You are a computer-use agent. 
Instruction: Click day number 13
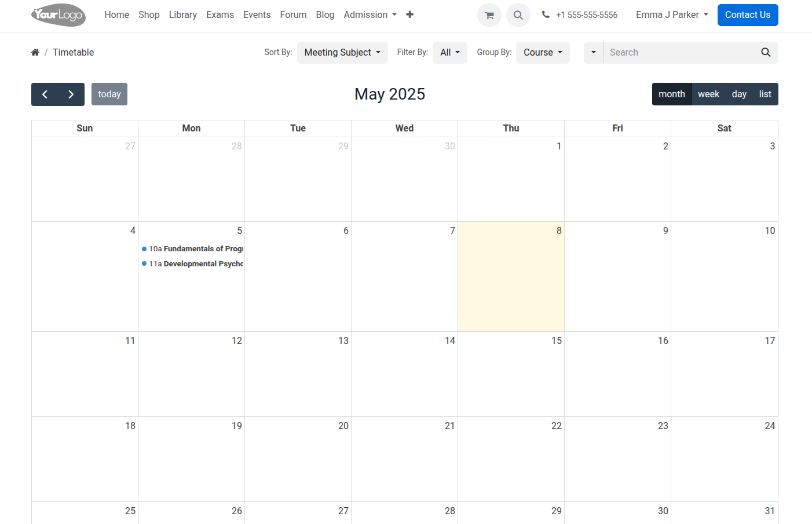343,340
